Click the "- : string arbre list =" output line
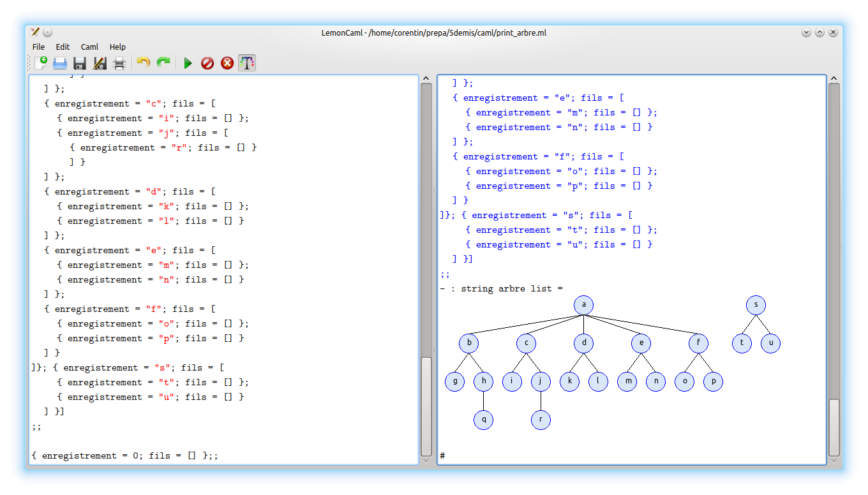The height and width of the screenshot is (495, 868). click(x=502, y=288)
